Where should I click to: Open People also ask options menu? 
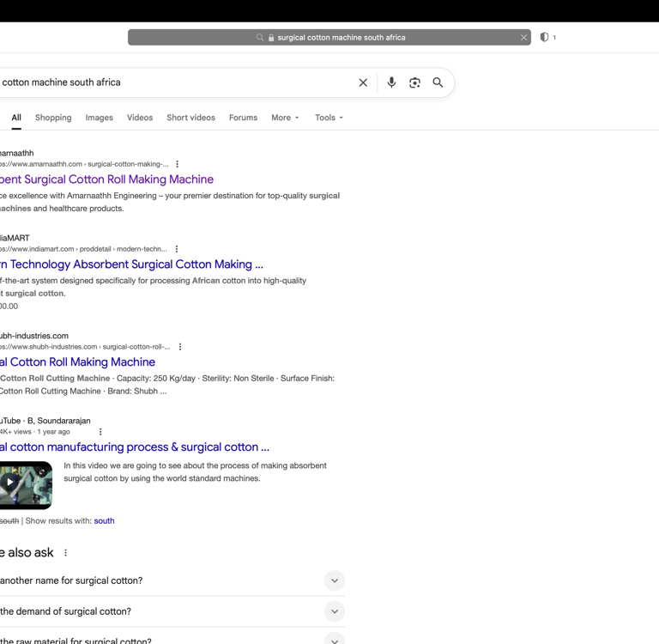tap(65, 553)
